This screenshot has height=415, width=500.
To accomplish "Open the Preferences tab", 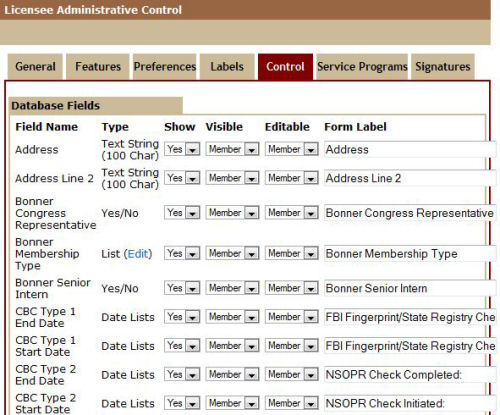I will [165, 67].
